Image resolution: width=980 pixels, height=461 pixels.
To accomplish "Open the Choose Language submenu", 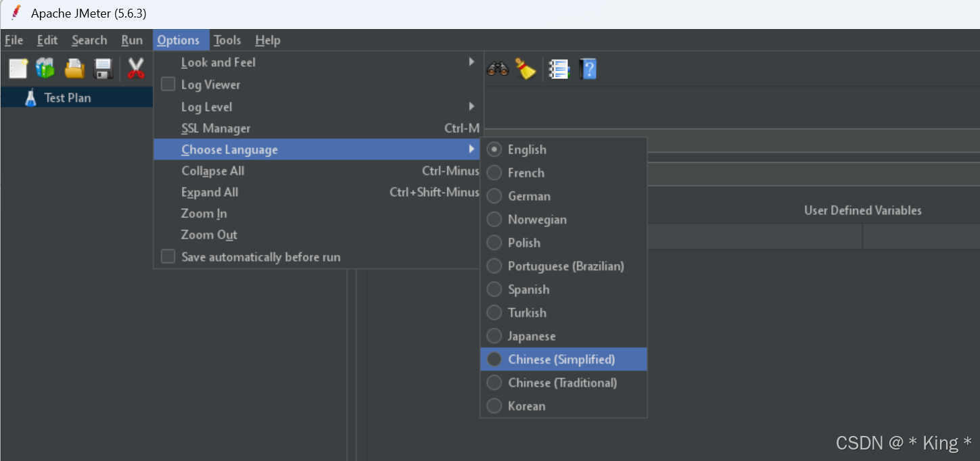I will coord(317,149).
